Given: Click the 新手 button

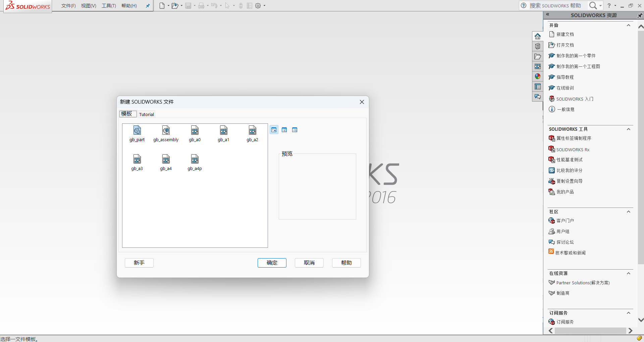Looking at the screenshot, I should [139, 263].
